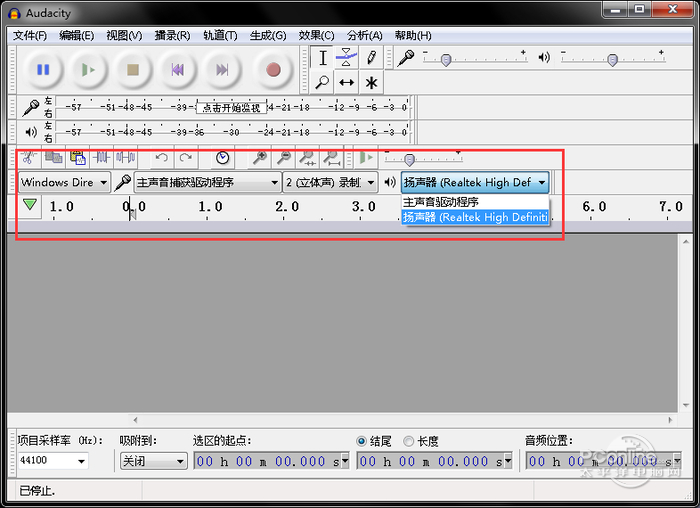Image resolution: width=700 pixels, height=508 pixels.
Task: Click the Play-at-speed green icon
Action: pos(366,157)
